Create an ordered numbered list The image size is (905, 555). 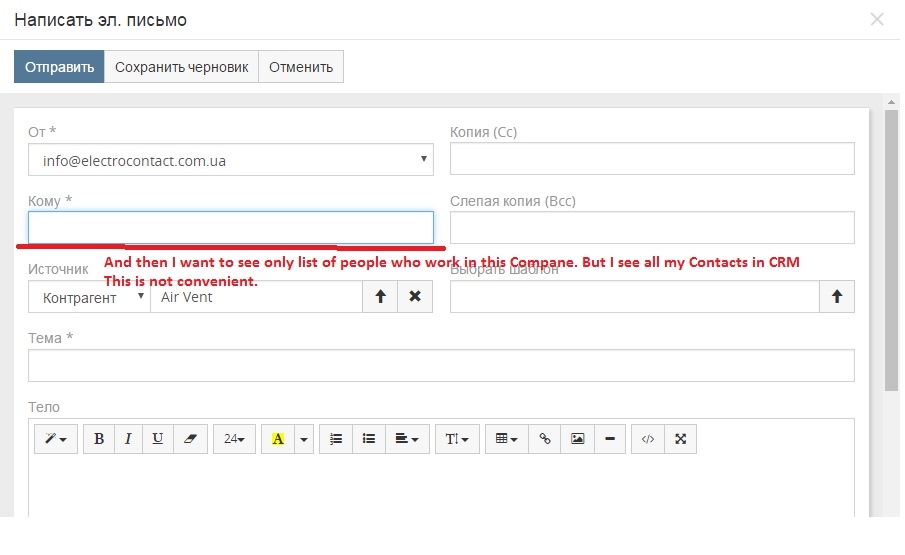336,439
